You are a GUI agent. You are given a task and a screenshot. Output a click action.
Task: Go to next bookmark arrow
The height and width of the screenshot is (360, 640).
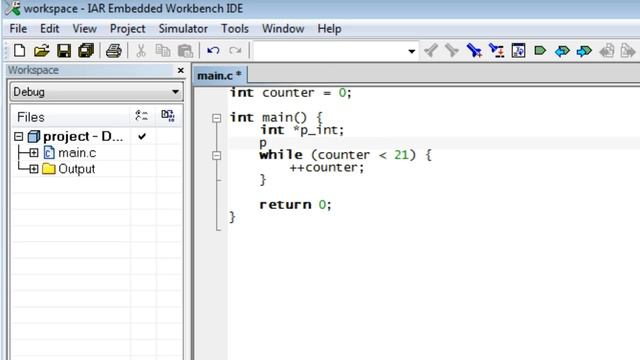[x=584, y=51]
